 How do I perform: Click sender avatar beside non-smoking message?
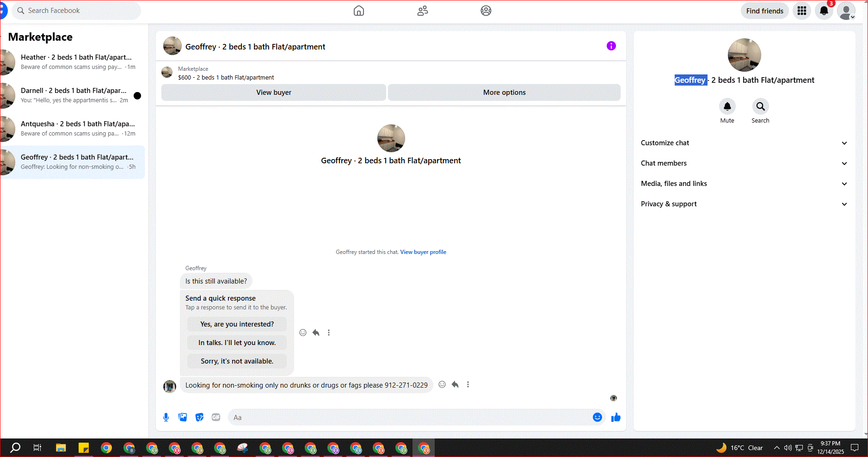[x=170, y=386]
